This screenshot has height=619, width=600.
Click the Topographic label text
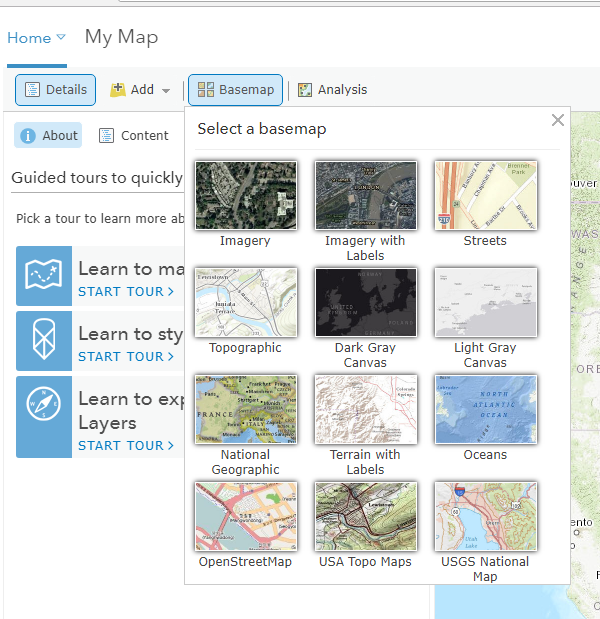coord(245,348)
